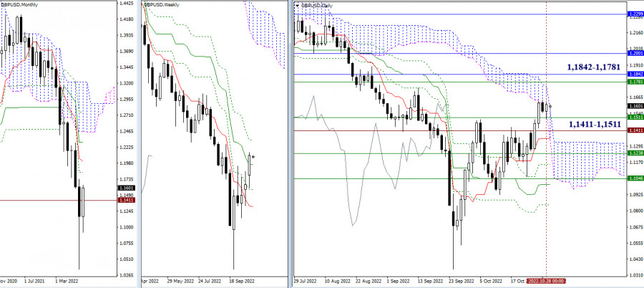This screenshot has width=644, height=288.
Task: Click the 1.1411 dark red label on Daily axis
Action: [x=636, y=130]
